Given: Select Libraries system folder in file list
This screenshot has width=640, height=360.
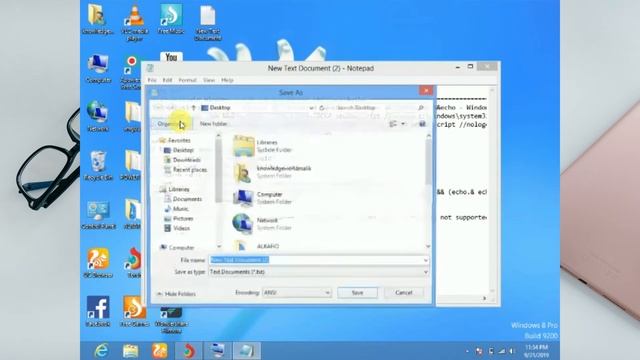Looking at the screenshot, I should [x=262, y=146].
